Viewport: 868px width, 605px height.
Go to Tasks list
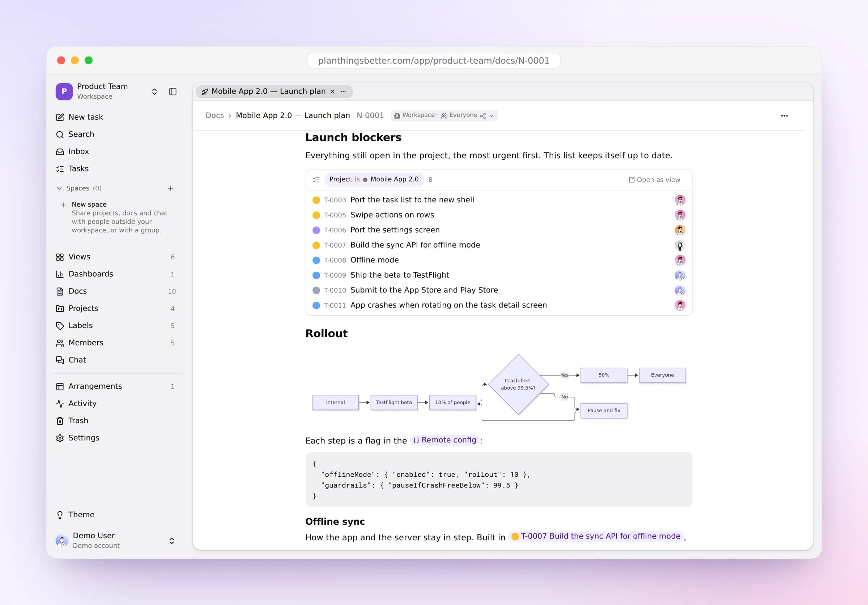117,168
